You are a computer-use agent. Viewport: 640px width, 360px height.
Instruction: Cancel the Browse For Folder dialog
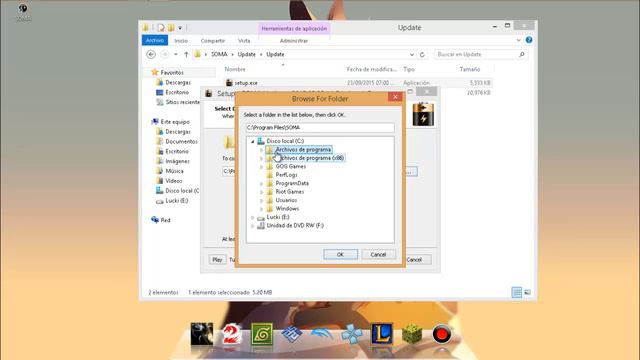[x=378, y=254]
